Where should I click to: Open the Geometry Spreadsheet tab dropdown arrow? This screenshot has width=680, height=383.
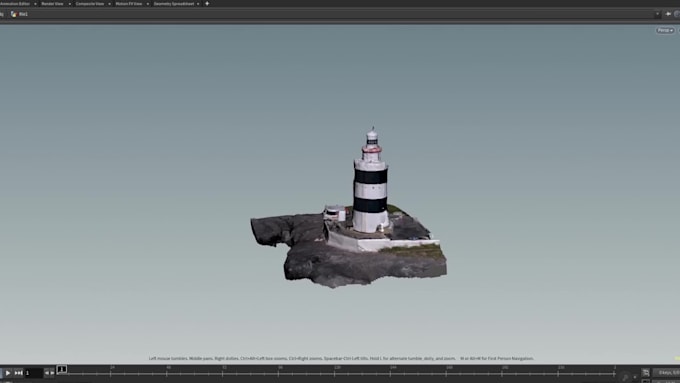pyautogui.click(x=198, y=4)
